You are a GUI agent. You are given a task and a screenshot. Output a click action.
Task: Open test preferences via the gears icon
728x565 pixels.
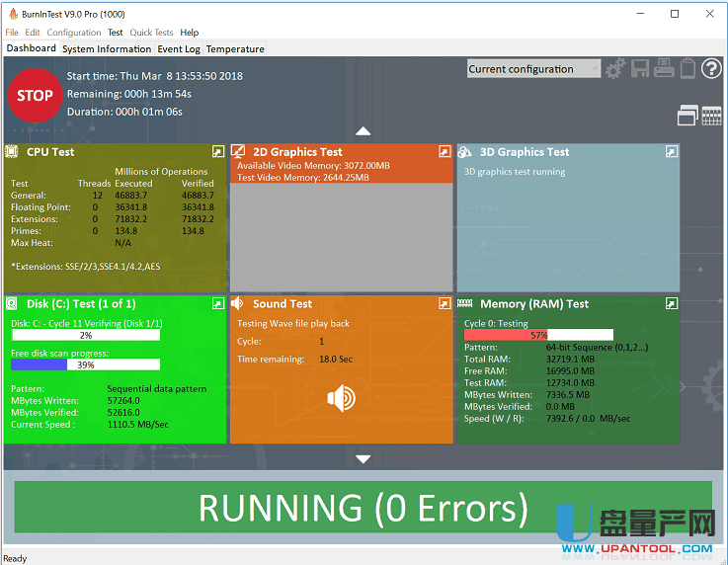tap(615, 69)
